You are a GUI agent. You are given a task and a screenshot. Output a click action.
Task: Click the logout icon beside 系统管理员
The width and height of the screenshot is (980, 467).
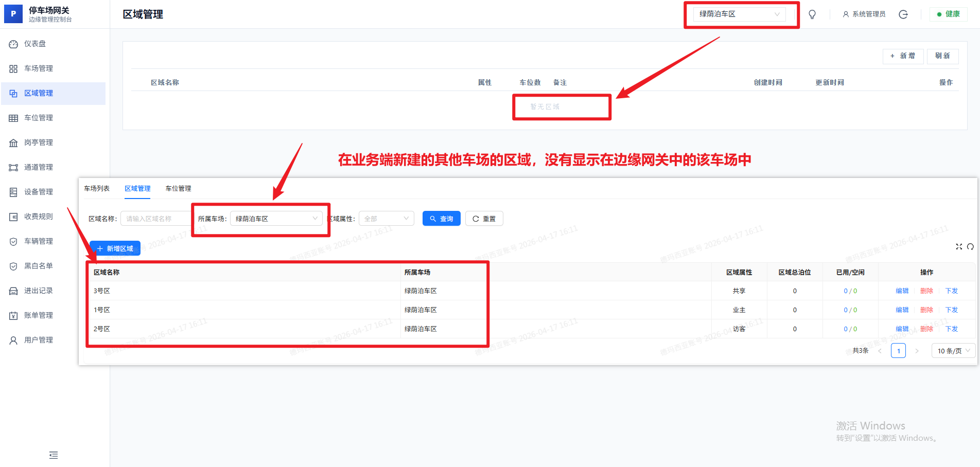pyautogui.click(x=903, y=14)
